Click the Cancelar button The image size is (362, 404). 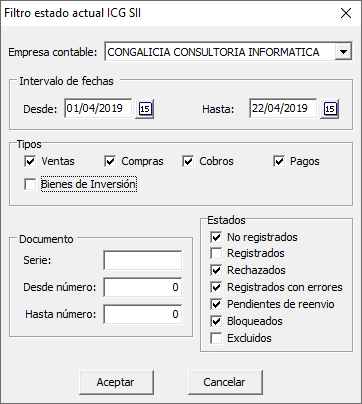(x=225, y=382)
